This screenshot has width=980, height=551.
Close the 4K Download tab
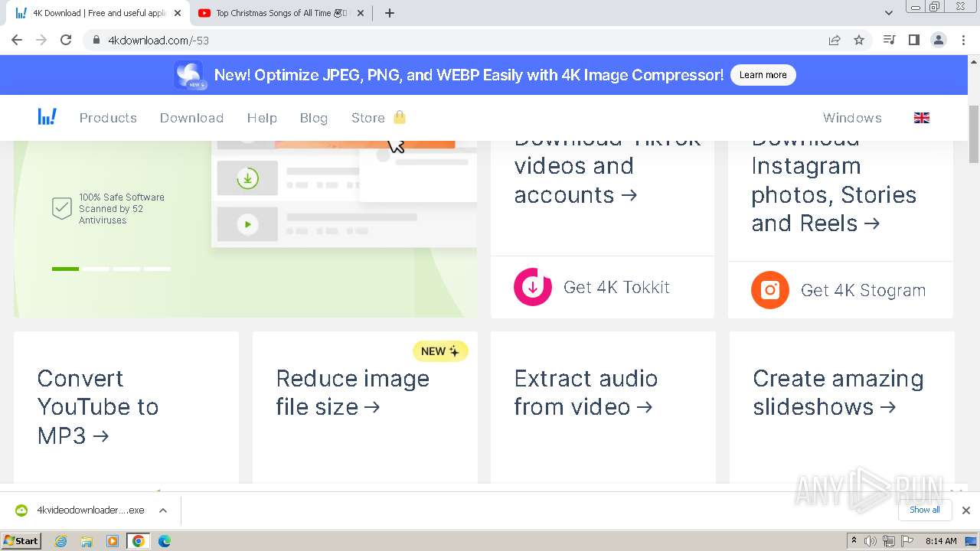176,13
